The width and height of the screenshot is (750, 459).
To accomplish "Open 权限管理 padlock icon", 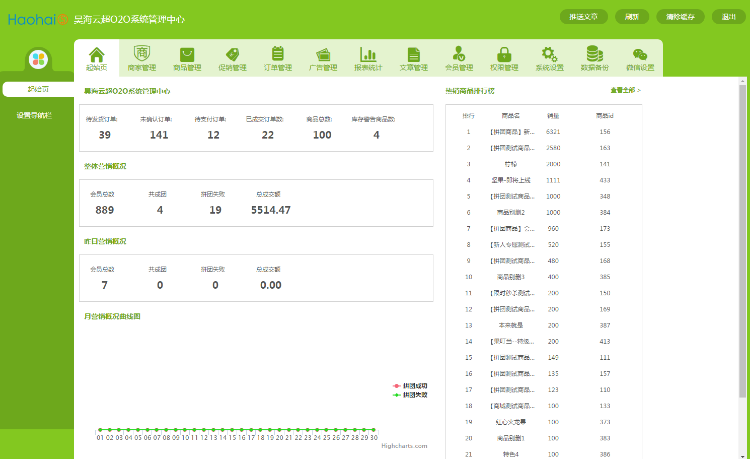I will click(x=504, y=54).
